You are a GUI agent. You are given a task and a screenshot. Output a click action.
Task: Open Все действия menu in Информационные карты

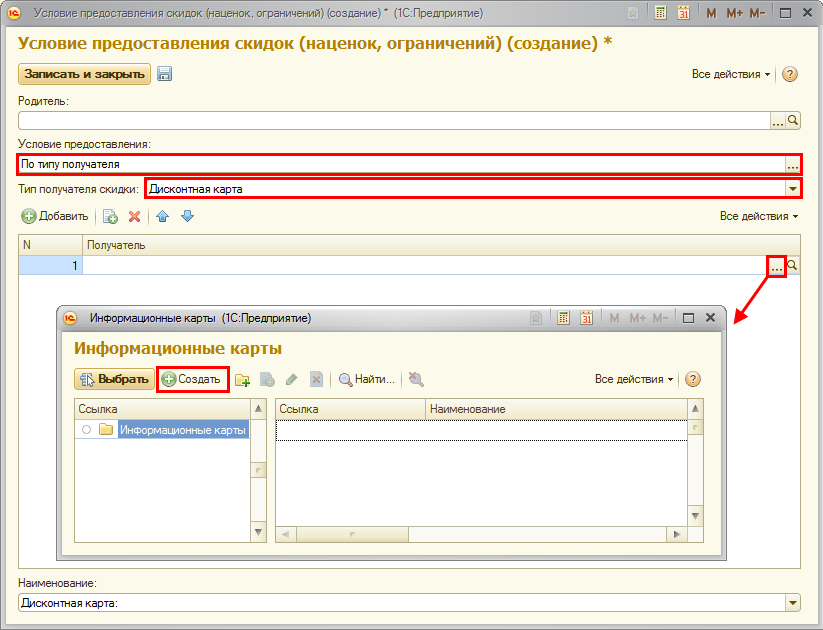634,379
